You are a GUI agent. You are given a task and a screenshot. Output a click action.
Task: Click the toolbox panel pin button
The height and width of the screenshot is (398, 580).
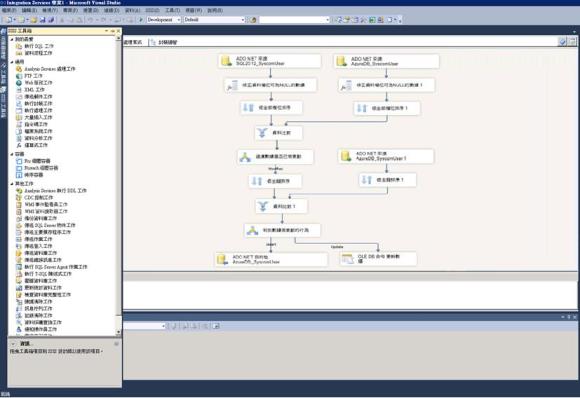coord(113,31)
